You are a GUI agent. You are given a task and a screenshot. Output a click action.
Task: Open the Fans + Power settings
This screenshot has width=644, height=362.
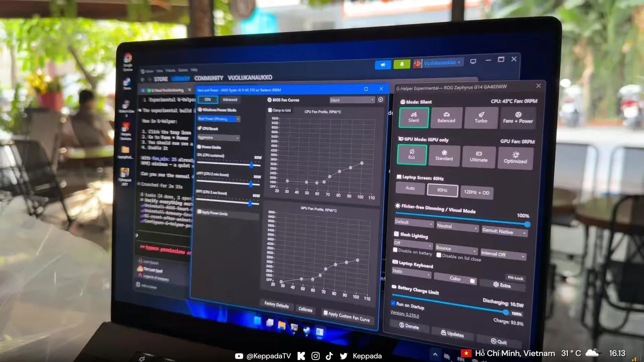tap(518, 118)
